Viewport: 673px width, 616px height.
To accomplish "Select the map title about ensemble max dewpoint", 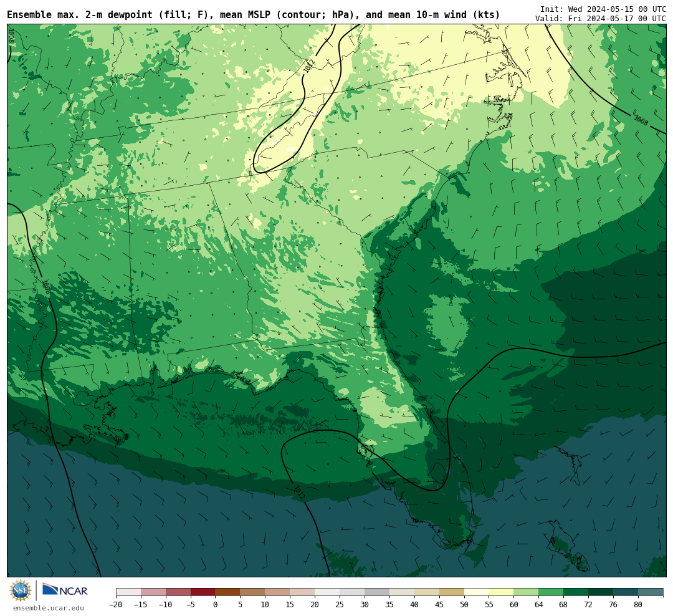I will [x=253, y=15].
